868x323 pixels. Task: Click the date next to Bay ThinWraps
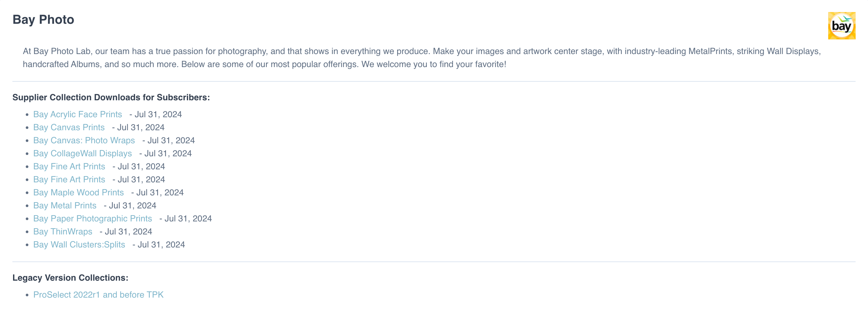pos(128,232)
